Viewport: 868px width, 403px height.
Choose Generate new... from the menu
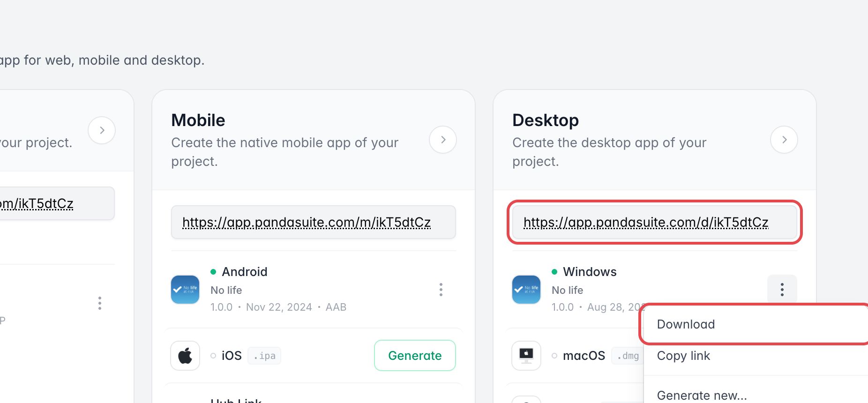(756, 395)
